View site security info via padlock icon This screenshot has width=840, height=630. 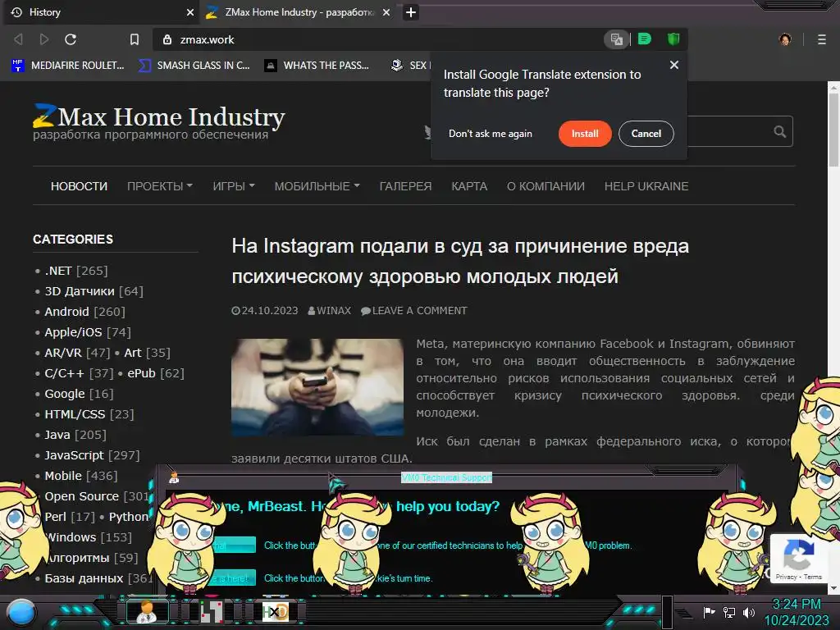coord(167,39)
